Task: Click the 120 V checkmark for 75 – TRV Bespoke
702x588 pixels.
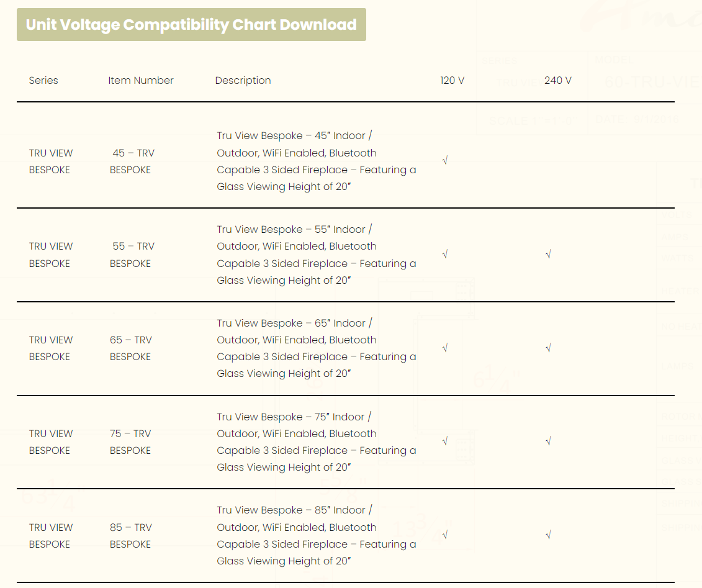Action: (445, 441)
